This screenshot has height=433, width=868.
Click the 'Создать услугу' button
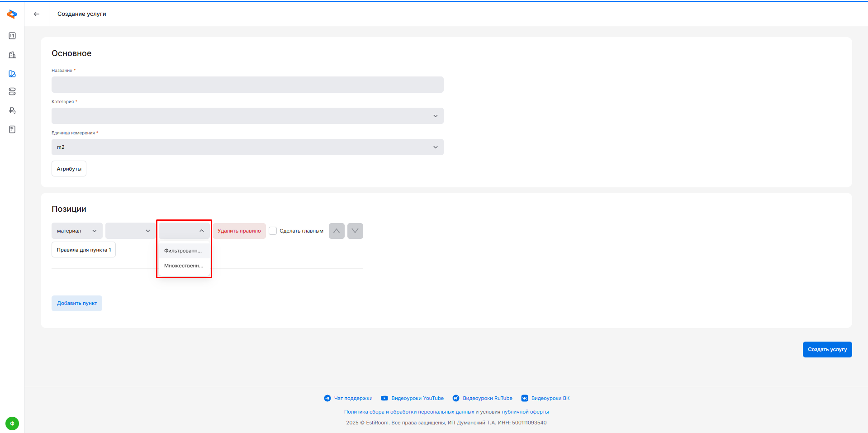[827, 349]
